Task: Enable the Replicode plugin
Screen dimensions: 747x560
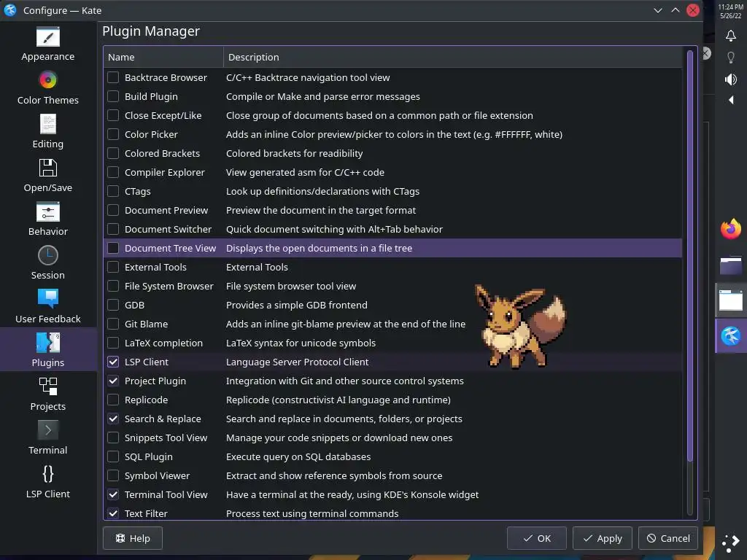Action: [113, 400]
